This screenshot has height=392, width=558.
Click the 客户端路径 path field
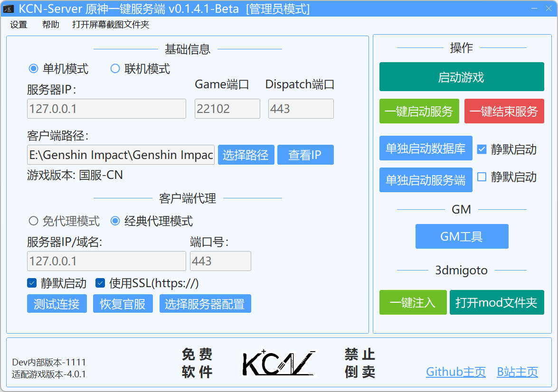(x=121, y=155)
